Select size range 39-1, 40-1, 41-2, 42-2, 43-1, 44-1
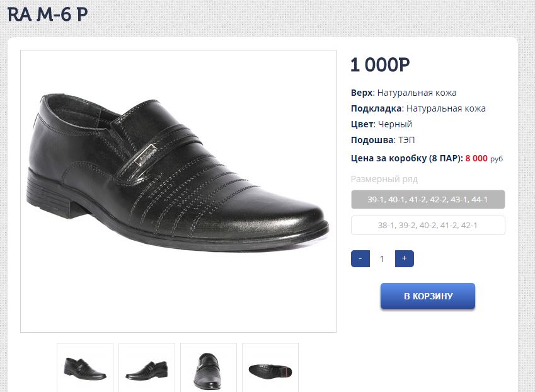The width and height of the screenshot is (535, 392). tap(428, 200)
